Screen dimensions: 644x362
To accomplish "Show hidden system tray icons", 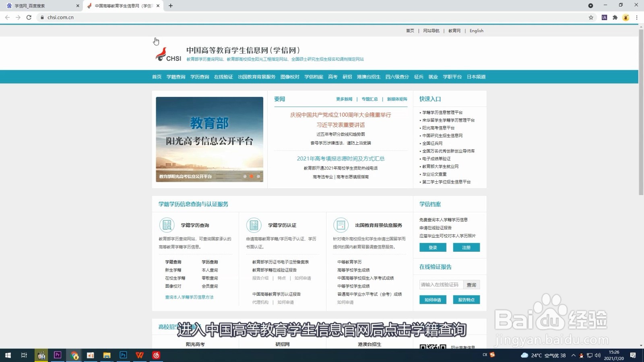I will (574, 355).
